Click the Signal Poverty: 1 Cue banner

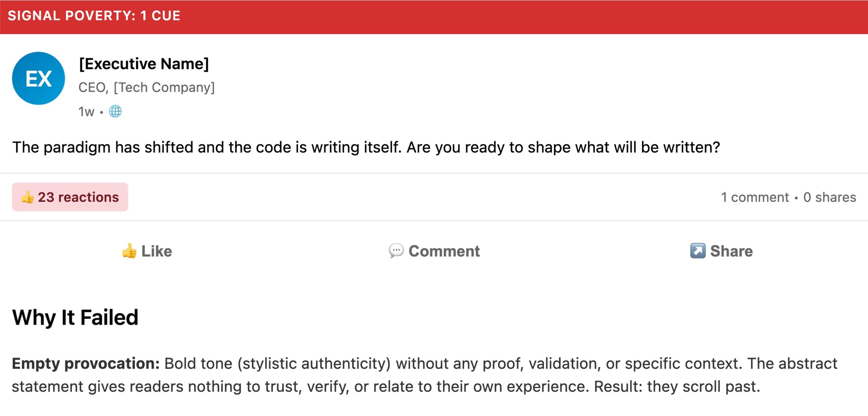(94, 16)
